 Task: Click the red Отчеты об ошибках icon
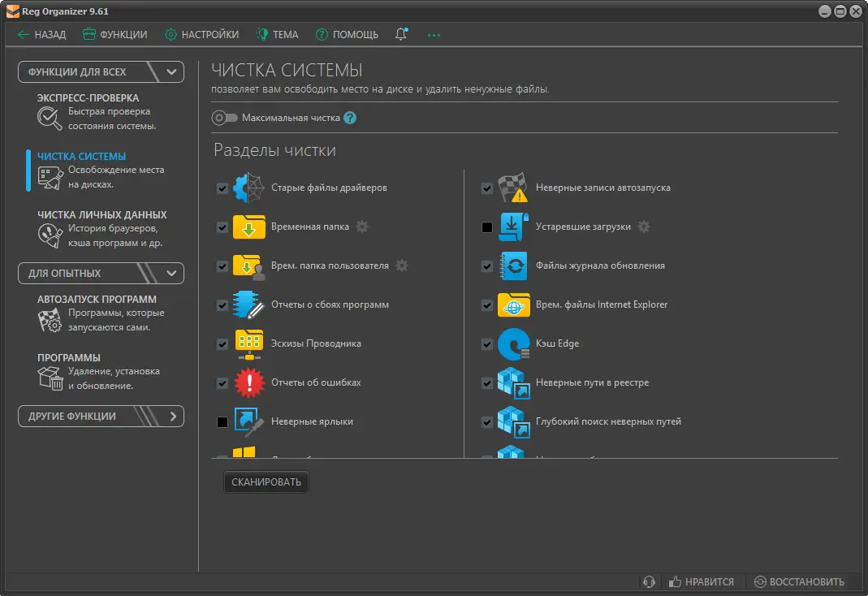[249, 383]
